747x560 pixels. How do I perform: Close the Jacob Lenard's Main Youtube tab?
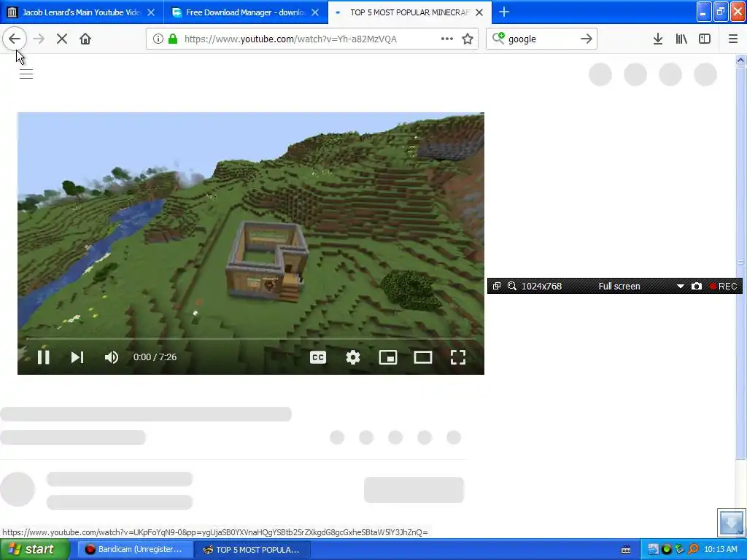(151, 12)
